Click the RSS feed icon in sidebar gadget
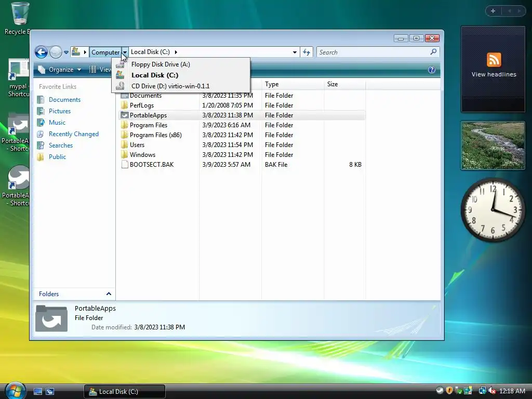The image size is (532, 399). tap(494, 60)
